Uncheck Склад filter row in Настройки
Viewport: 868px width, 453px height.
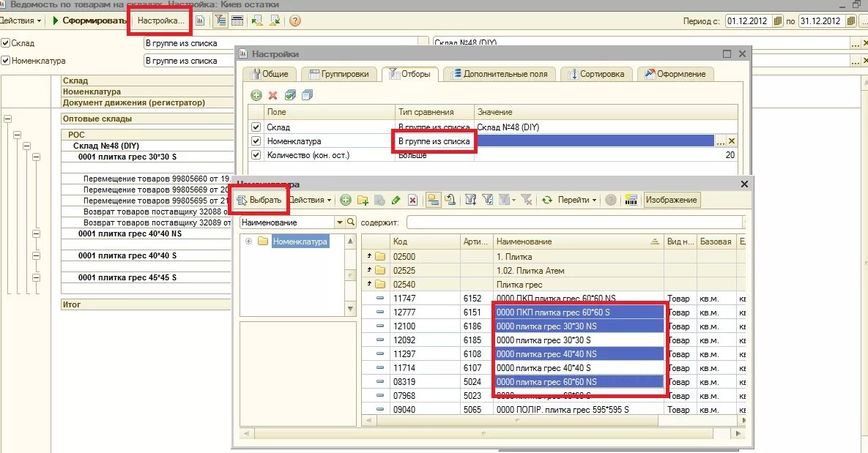point(256,127)
